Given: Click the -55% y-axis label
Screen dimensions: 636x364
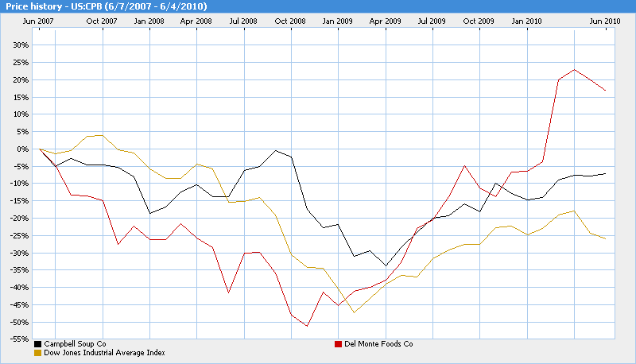Looking at the screenshot, I should [x=21, y=339].
